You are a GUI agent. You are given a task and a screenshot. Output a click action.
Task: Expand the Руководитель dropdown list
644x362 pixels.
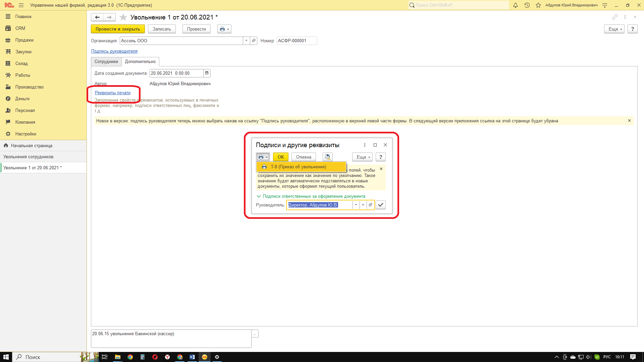[356, 205]
